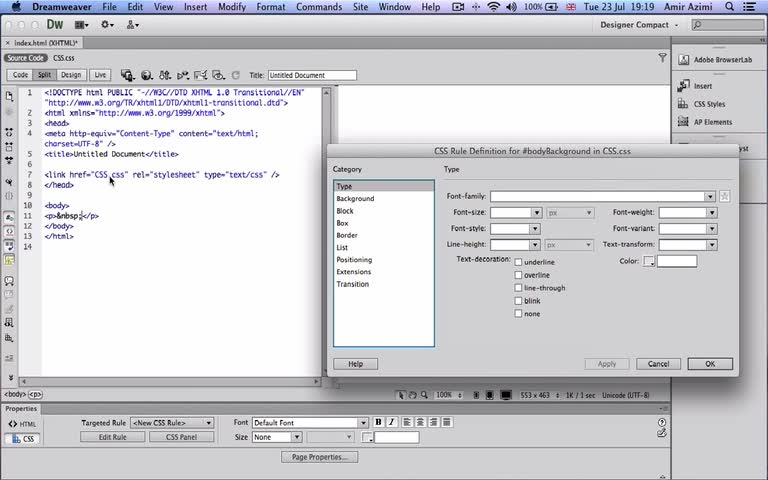The height and width of the screenshot is (480, 768).
Task: Tick the none text-decoration checkbox
Action: coord(518,314)
